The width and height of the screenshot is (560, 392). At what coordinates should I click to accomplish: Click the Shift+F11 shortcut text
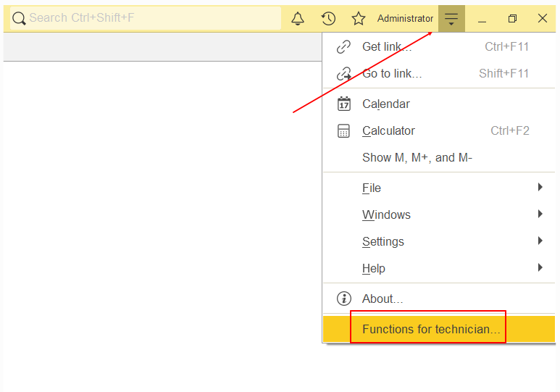pyautogui.click(x=503, y=74)
